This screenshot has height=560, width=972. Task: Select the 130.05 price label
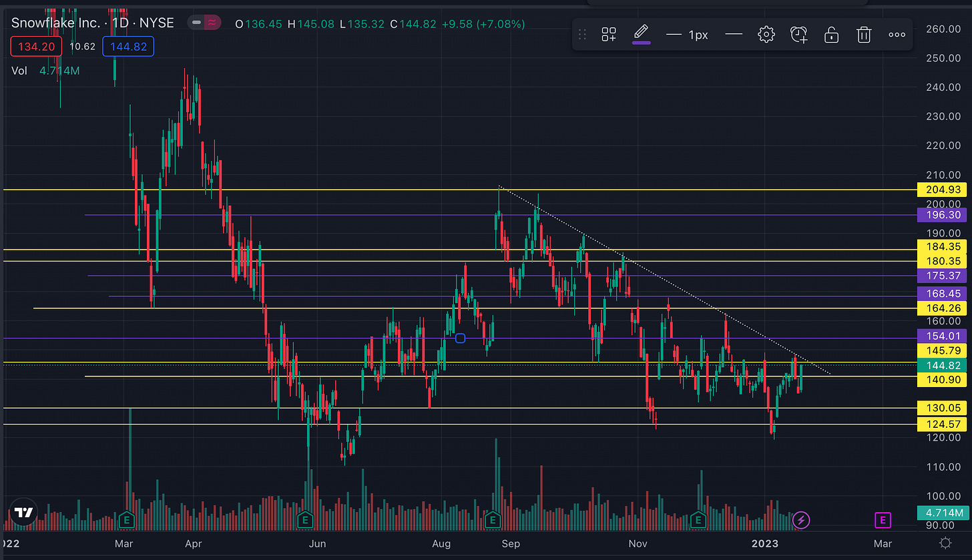[x=943, y=408]
